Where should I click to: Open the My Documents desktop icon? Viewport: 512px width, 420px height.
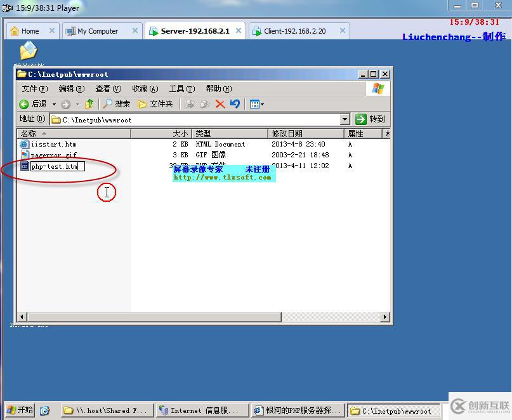click(x=29, y=51)
